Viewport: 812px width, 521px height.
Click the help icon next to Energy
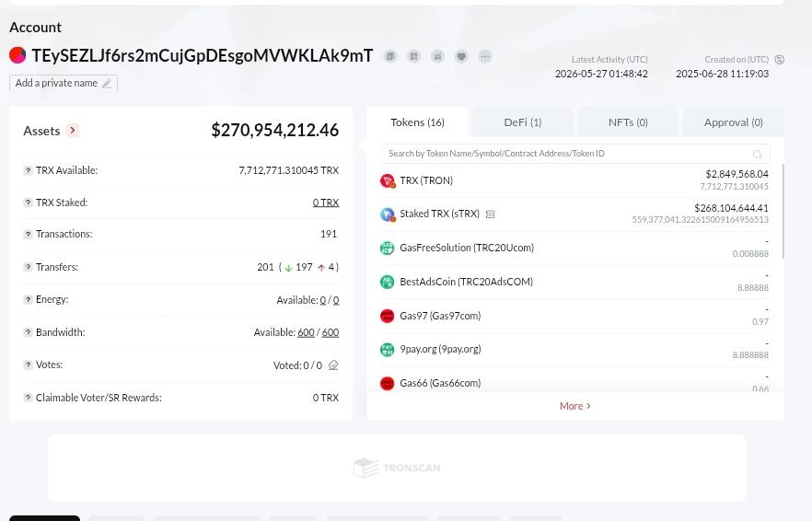[x=28, y=299]
